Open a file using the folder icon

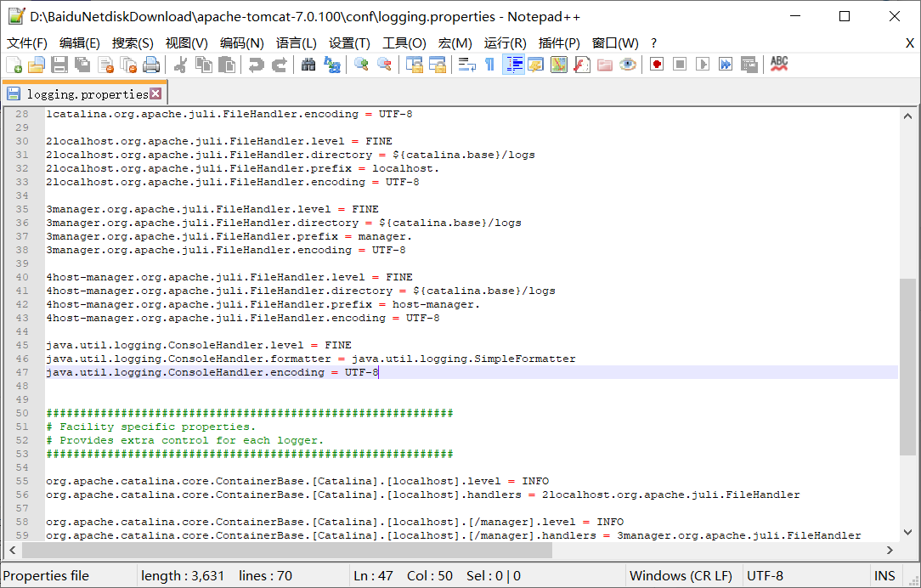(x=37, y=65)
